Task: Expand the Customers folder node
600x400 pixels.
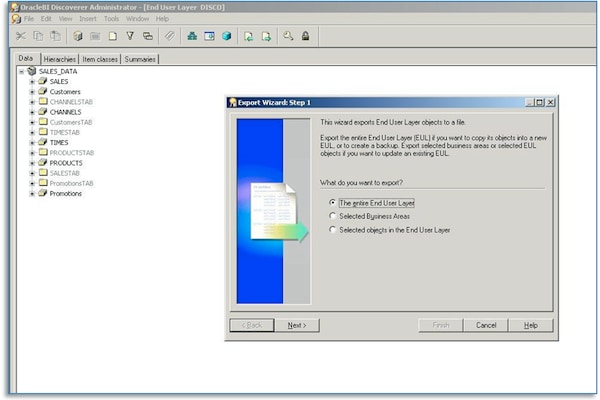Action: click(32, 92)
